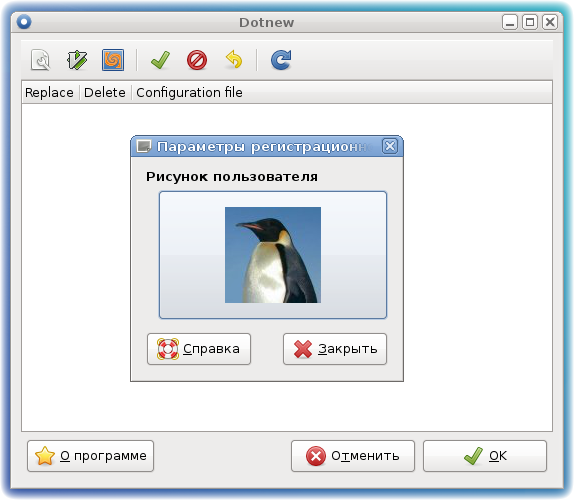Close the Dotnew main window

(550, 22)
